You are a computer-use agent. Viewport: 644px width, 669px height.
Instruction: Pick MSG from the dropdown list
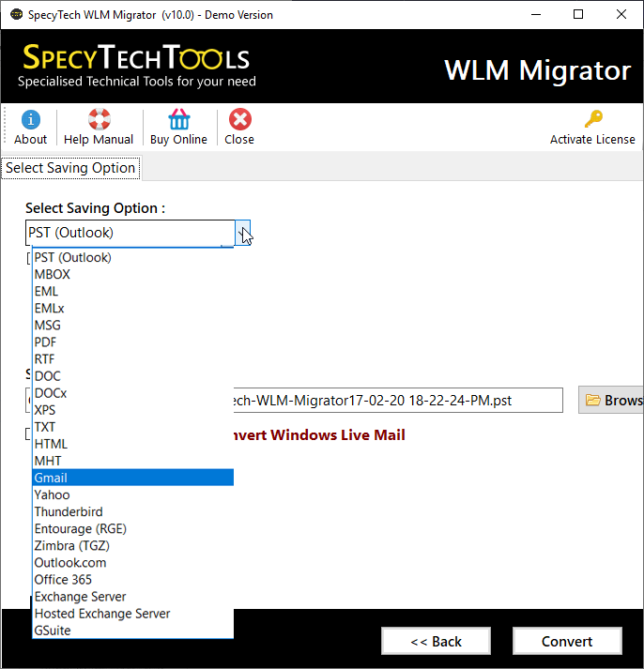coord(133,326)
